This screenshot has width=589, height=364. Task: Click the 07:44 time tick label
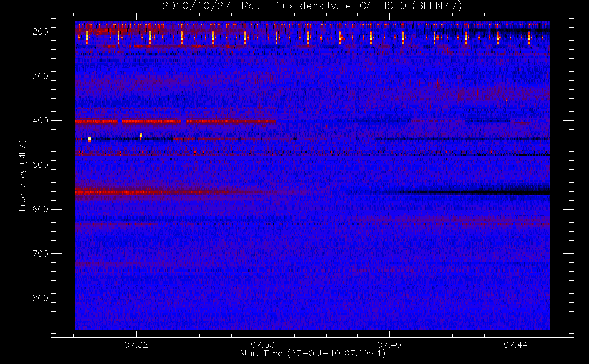click(516, 345)
